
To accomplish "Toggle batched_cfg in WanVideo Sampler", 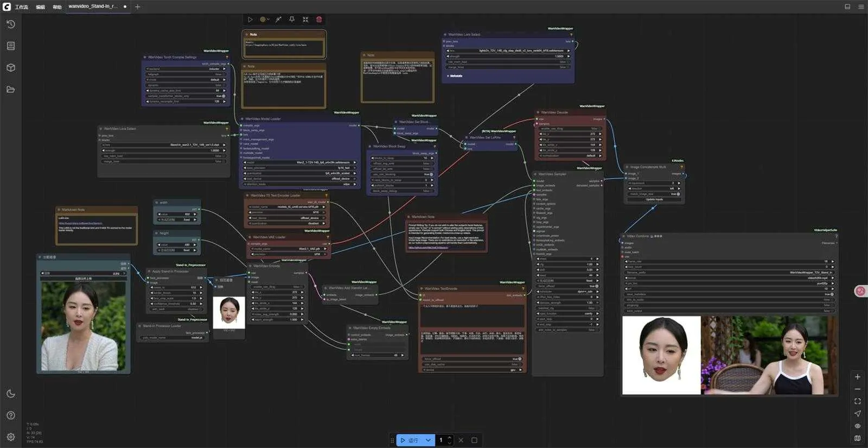I will pos(568,308).
